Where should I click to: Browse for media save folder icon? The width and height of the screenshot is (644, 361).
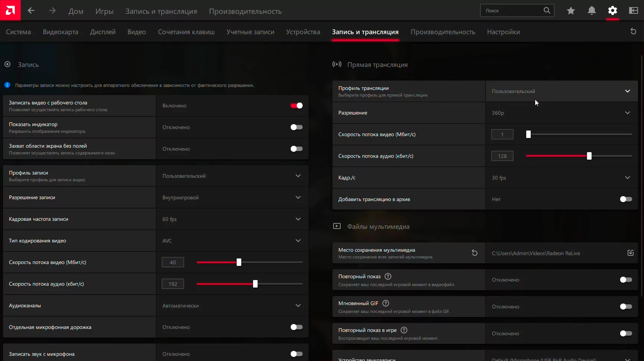coord(631,253)
